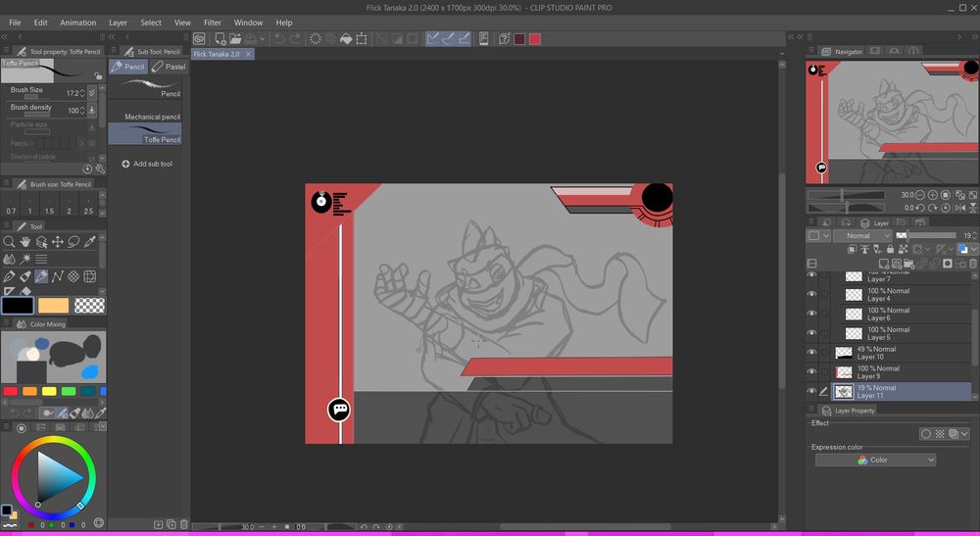Select the Auto select magic wand tool
The height and width of the screenshot is (536, 980).
25,259
